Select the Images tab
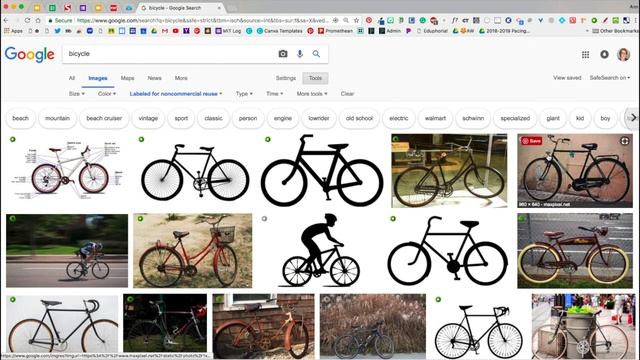640x360 pixels. coord(98,78)
